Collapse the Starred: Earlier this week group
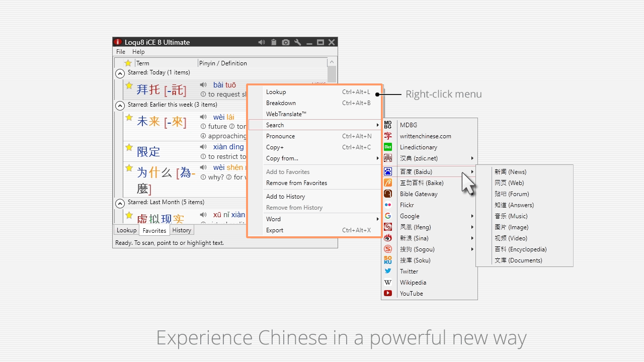Screen dimensions: 644x362 (x=120, y=106)
